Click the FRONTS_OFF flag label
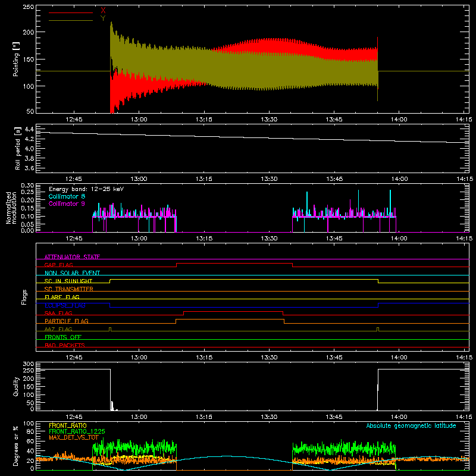 63,337
